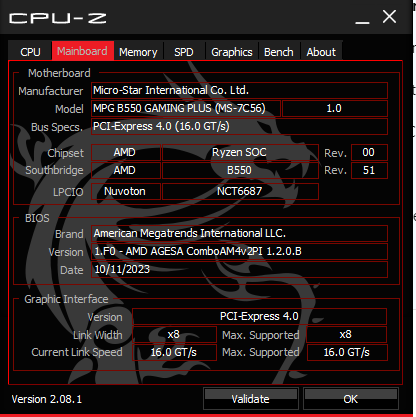The height and width of the screenshot is (417, 416).
Task: Open the Memory tab
Action: pyautogui.click(x=138, y=52)
